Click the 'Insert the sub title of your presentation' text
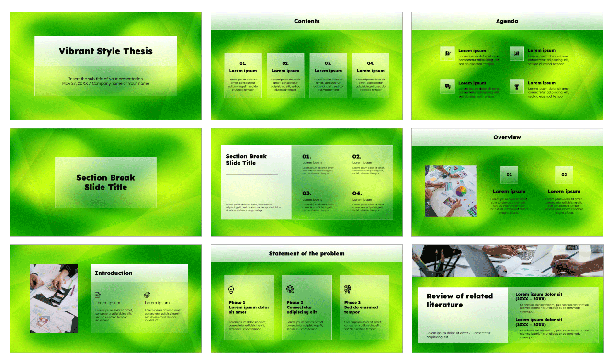613x364 pixels. point(105,79)
